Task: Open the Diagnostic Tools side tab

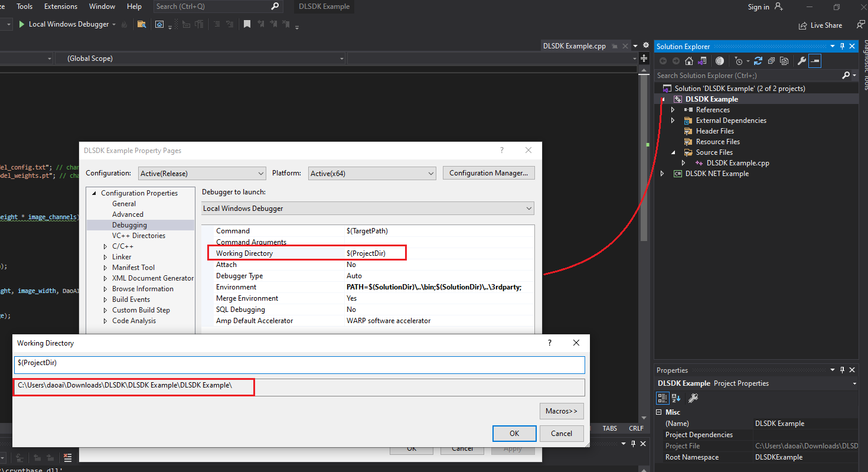Action: pyautogui.click(x=864, y=65)
